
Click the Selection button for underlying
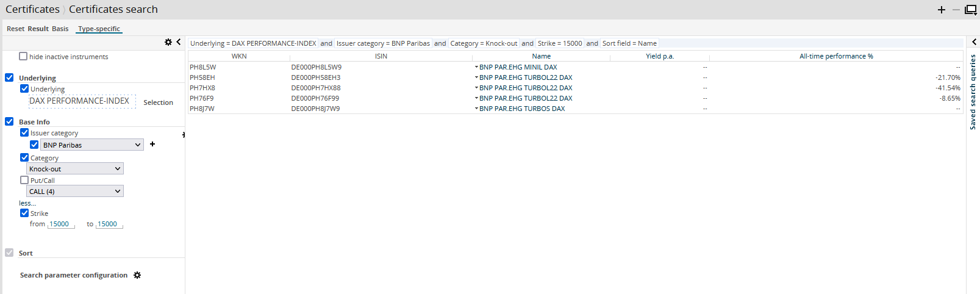(158, 102)
